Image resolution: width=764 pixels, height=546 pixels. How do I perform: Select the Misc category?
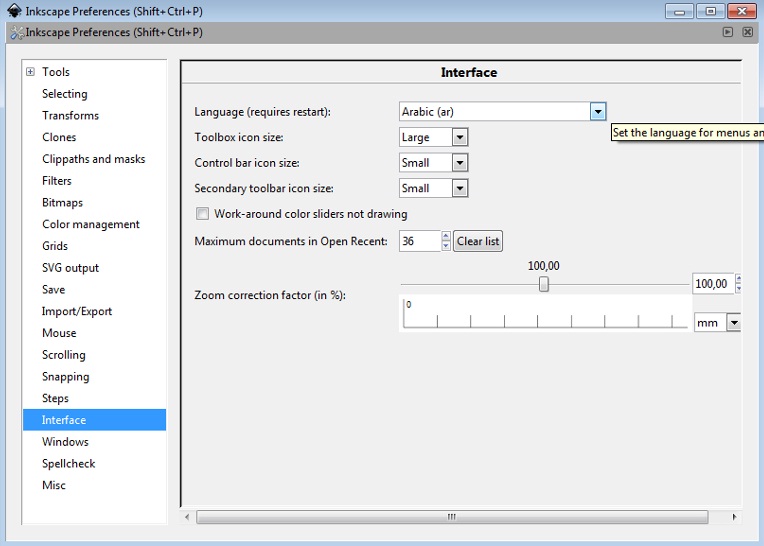(54, 485)
